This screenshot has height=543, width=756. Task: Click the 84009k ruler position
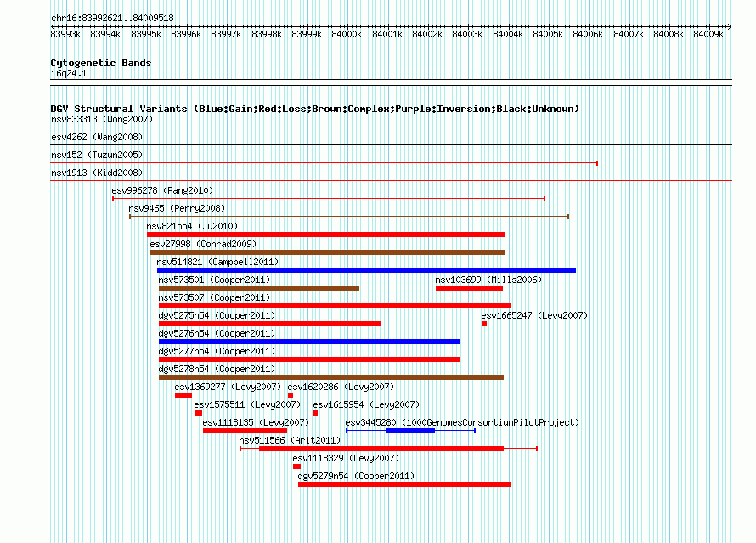(x=708, y=34)
